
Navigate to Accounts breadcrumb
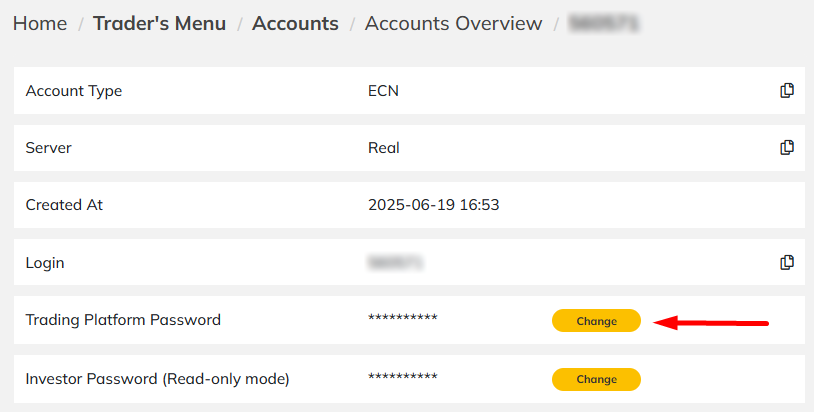(x=295, y=23)
